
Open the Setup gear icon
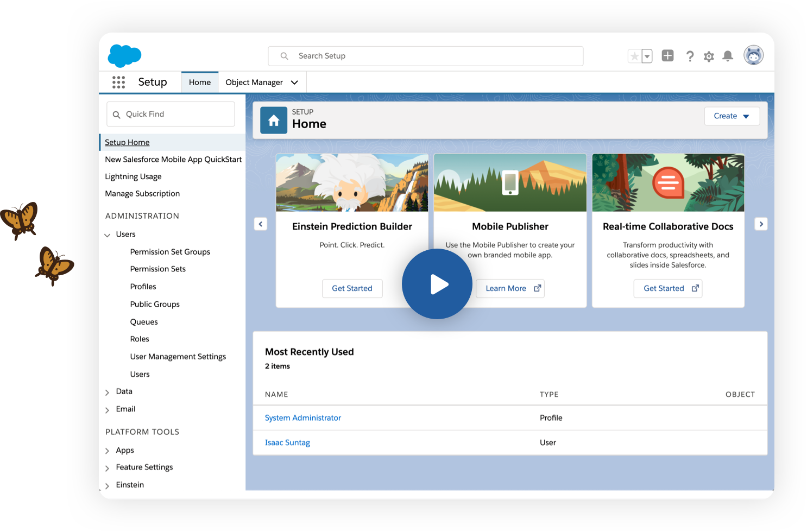pyautogui.click(x=709, y=56)
